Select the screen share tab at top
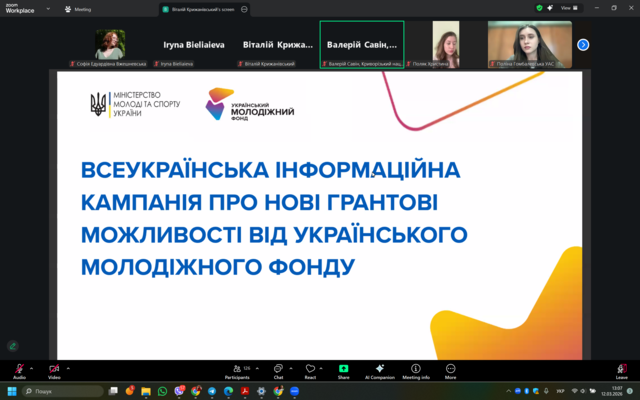Screen dimensions: 640x400 pyautogui.click(x=200, y=8)
